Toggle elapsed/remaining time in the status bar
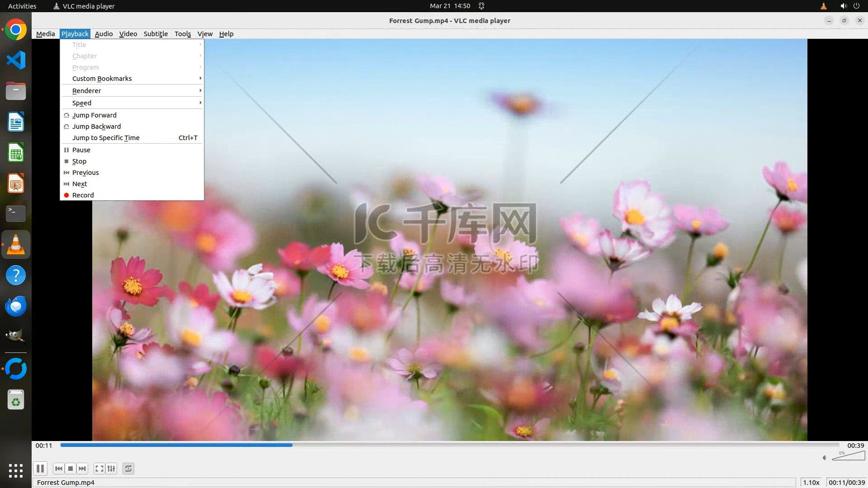 (846, 482)
